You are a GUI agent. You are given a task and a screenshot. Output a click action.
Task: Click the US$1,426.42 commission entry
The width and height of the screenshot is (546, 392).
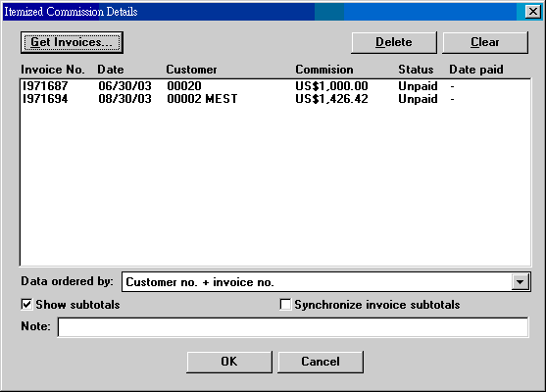tap(331, 99)
